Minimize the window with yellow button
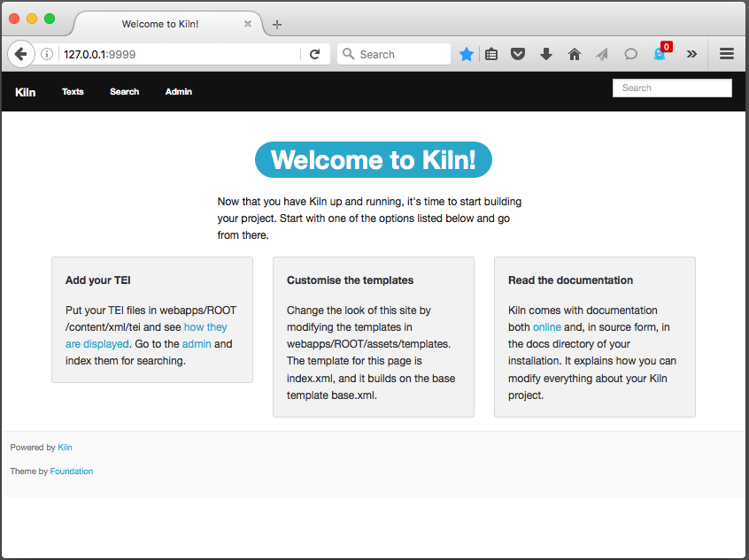Image resolution: width=749 pixels, height=560 pixels. tap(32, 19)
